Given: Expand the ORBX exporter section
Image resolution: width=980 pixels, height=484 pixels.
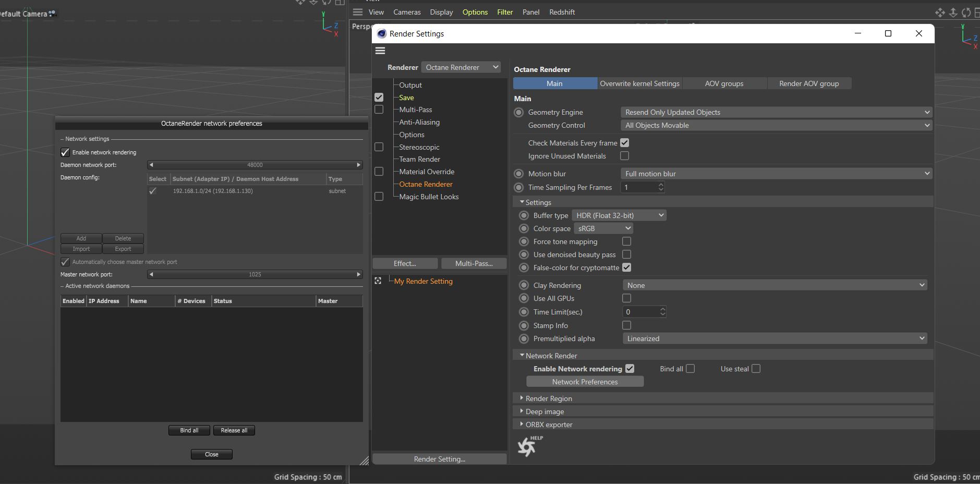Looking at the screenshot, I should tap(723, 425).
